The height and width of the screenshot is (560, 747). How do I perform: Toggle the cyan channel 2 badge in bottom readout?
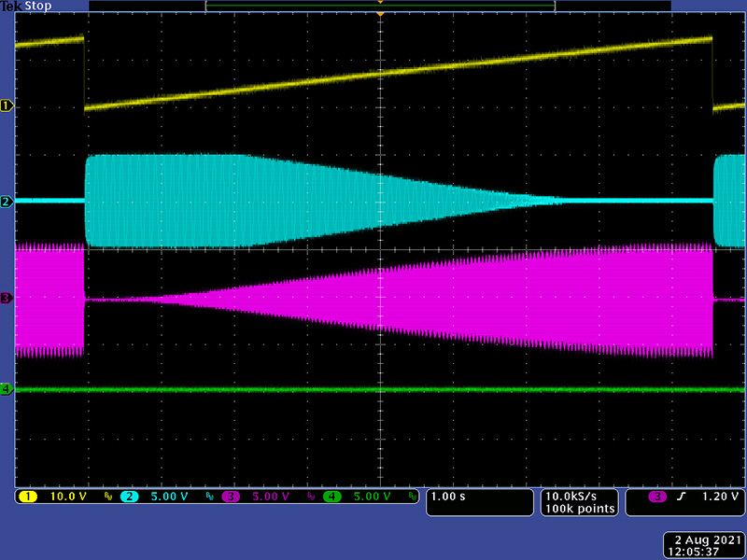click(131, 497)
